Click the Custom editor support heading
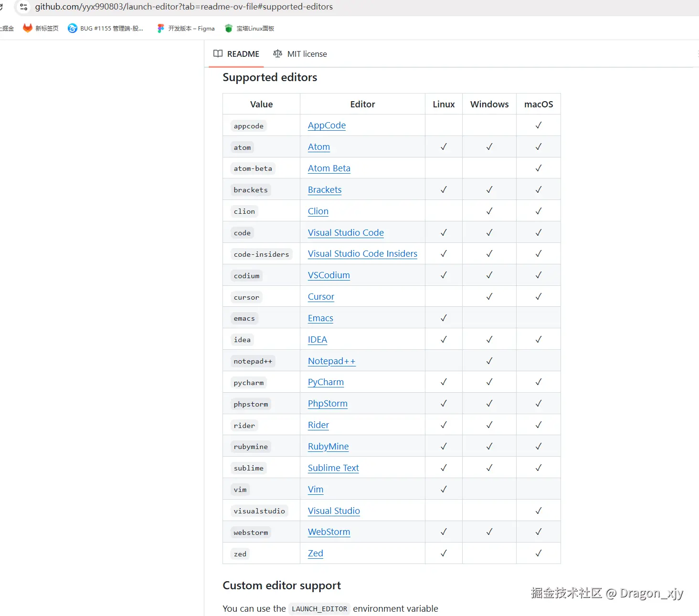The width and height of the screenshot is (699, 616). click(x=282, y=585)
